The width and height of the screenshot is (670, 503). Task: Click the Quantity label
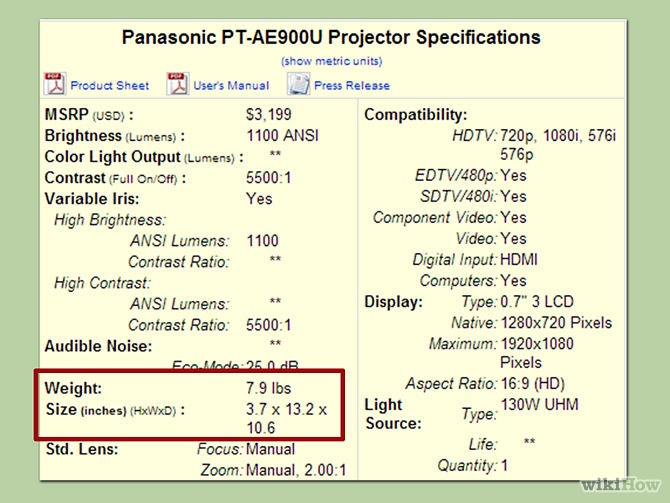(467, 465)
